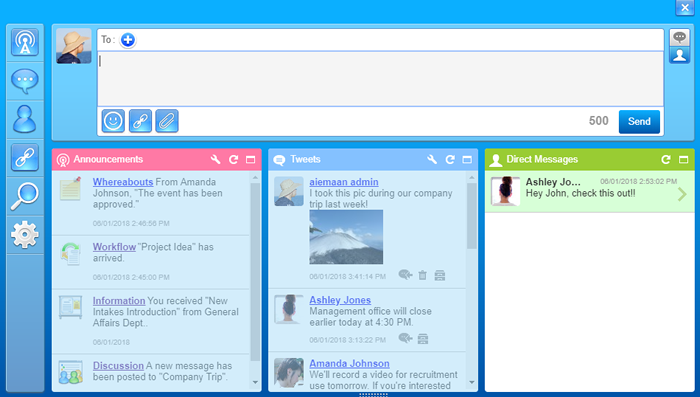The image size is (700, 397).
Task: Maximize the Tweets panel
Action: click(467, 159)
